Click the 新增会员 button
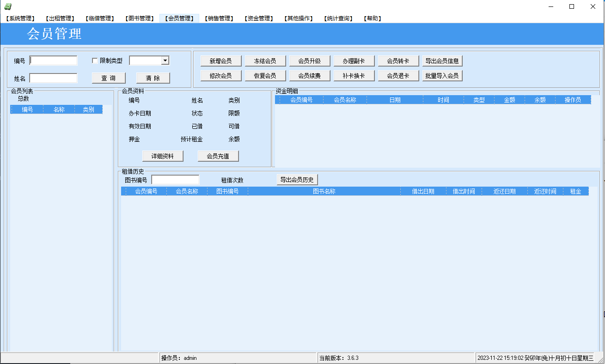 pyautogui.click(x=221, y=61)
